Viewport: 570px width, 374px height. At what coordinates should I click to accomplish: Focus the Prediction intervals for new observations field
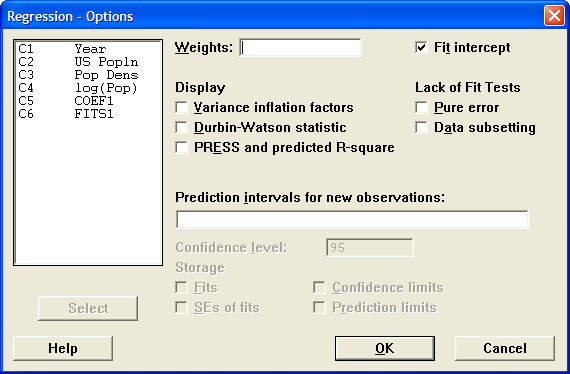click(352, 220)
